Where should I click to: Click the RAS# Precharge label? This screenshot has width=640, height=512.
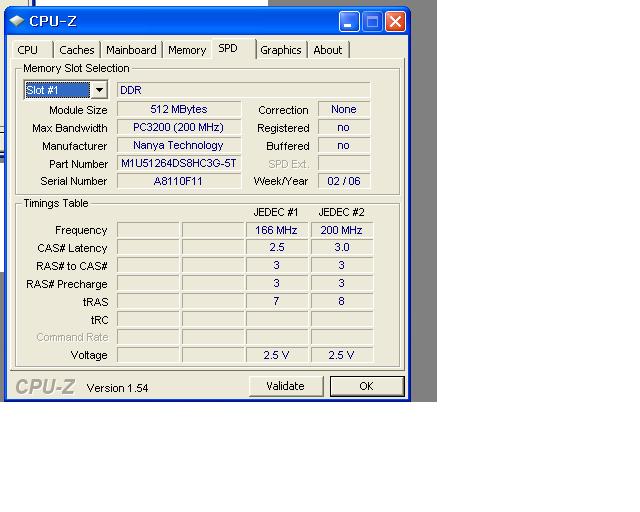point(67,284)
